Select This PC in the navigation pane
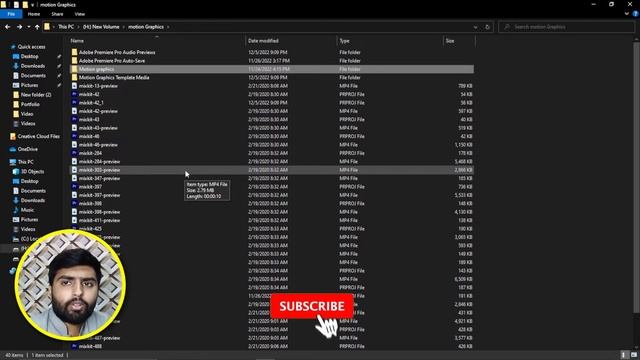640x360 pixels. 26,162
